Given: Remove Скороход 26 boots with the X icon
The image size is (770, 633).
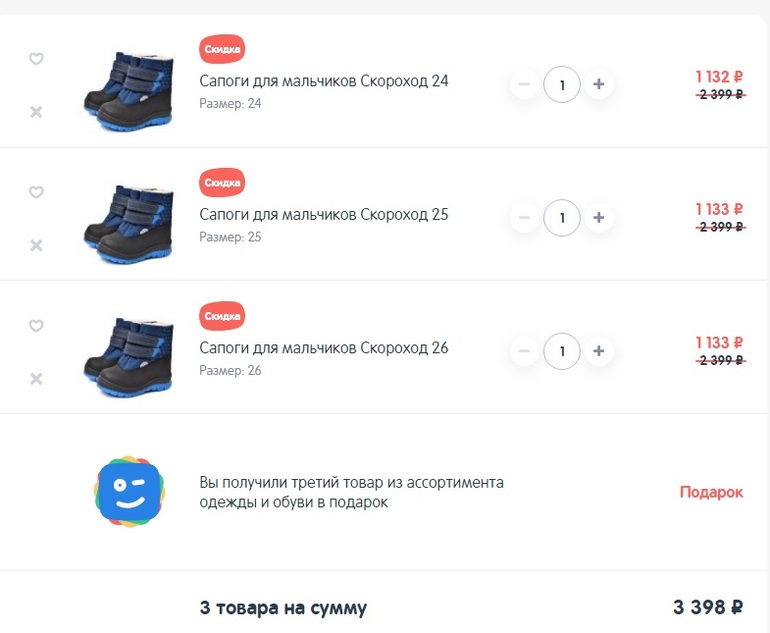Looking at the screenshot, I should [x=36, y=379].
